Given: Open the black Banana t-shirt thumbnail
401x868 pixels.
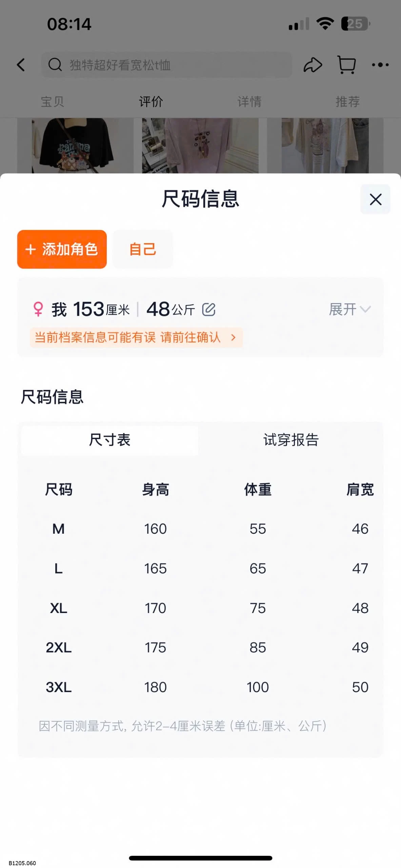Looking at the screenshot, I should pyautogui.click(x=75, y=146).
